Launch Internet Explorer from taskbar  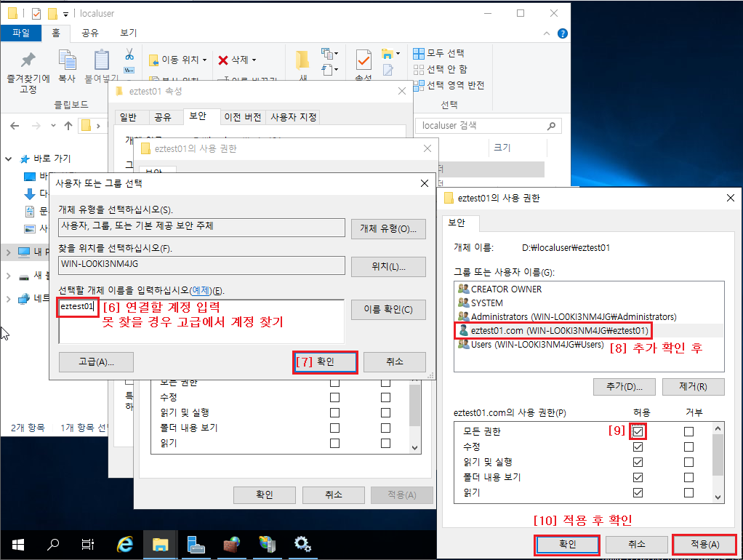coord(124,544)
